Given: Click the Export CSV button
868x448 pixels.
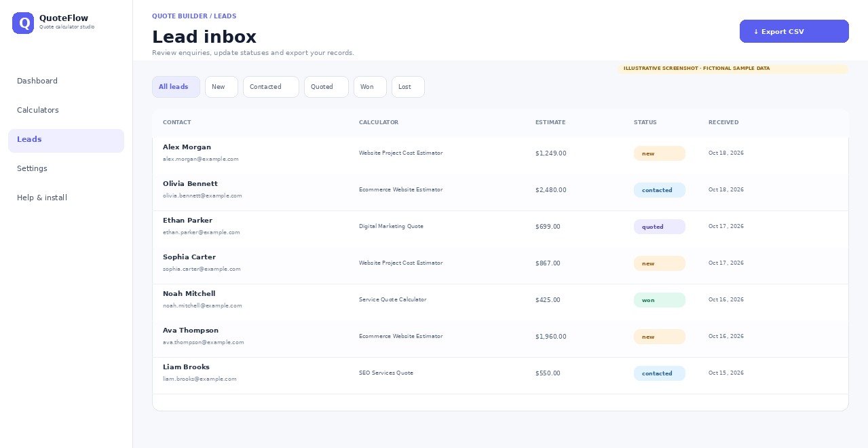Looking at the screenshot, I should pos(794,31).
